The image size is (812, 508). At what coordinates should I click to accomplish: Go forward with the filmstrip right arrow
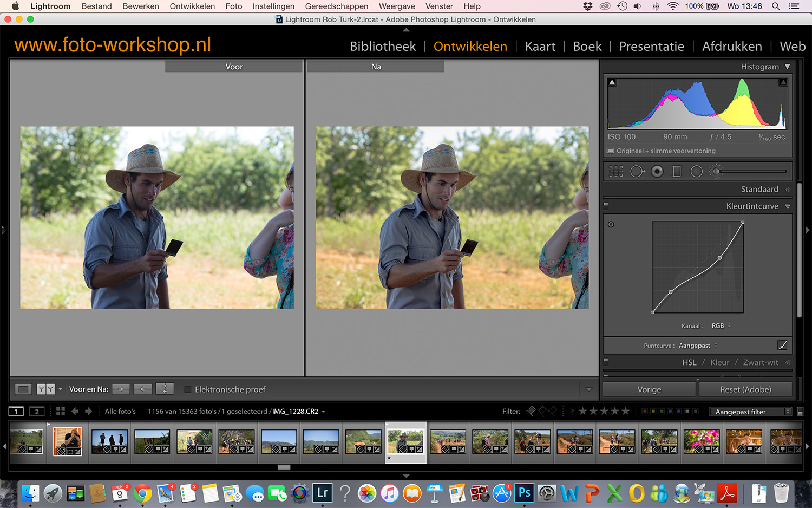89,412
